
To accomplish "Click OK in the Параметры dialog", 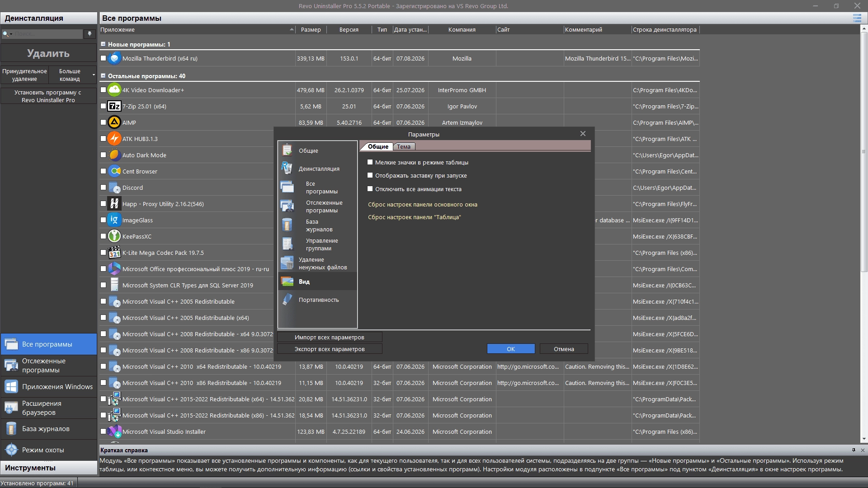I will [x=511, y=349].
